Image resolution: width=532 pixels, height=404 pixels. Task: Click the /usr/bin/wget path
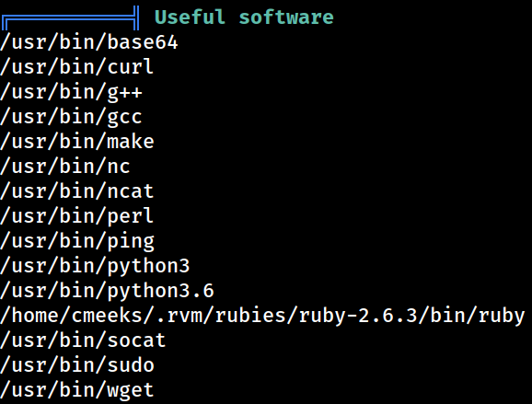77,390
